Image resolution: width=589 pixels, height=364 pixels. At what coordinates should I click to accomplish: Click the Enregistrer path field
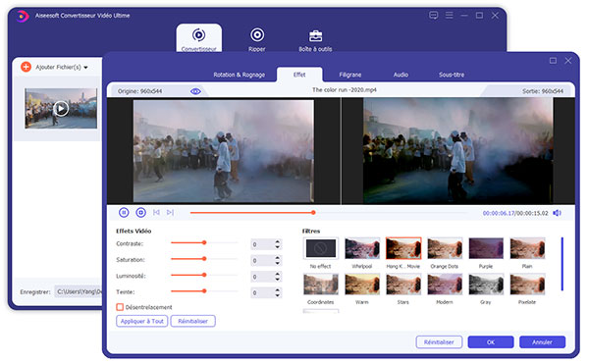pos(79,291)
